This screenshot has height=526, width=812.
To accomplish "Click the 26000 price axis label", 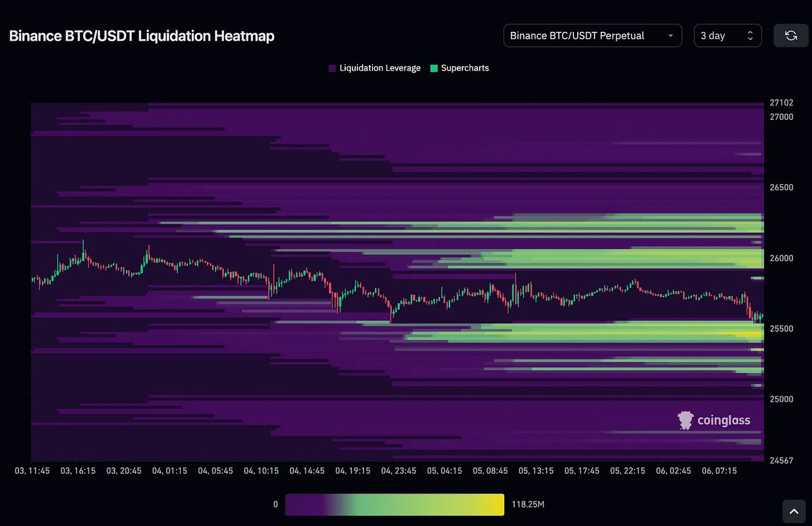I will [x=782, y=259].
